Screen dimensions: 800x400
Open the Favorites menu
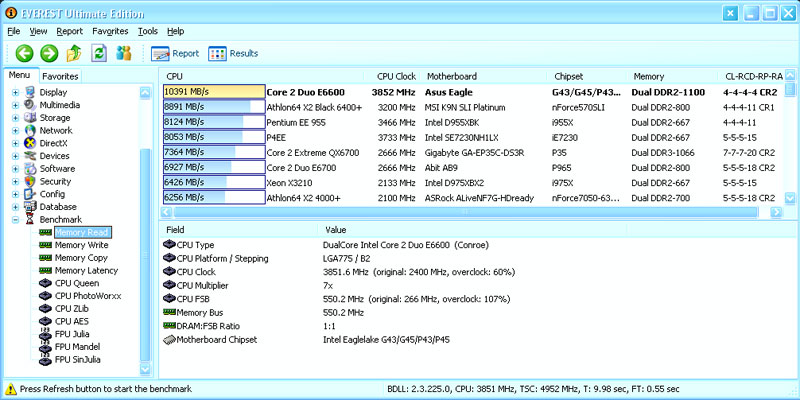[110, 31]
